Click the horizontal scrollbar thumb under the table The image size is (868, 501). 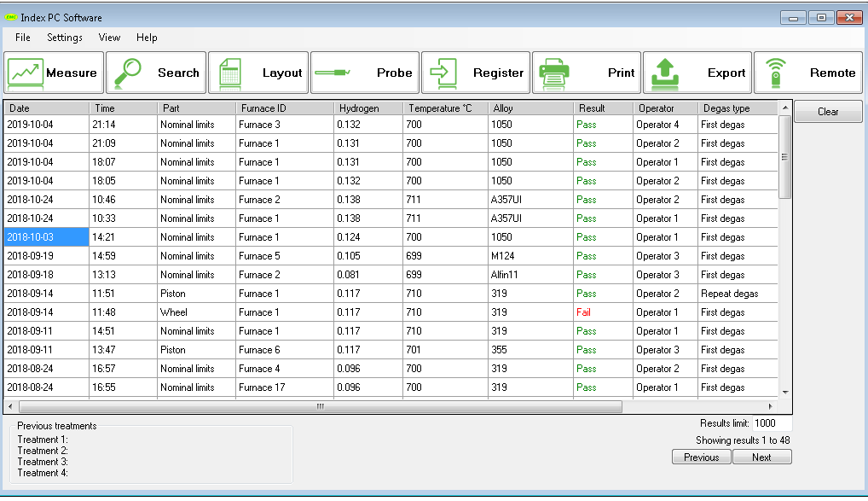pyautogui.click(x=320, y=407)
